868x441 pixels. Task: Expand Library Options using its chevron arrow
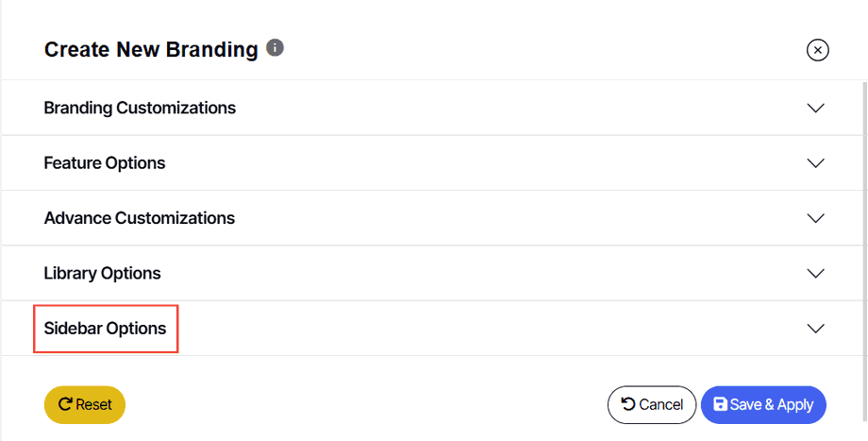(816, 274)
